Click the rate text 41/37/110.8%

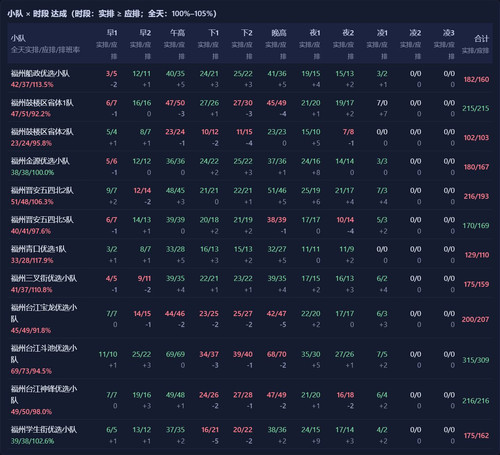pyautogui.click(x=31, y=290)
